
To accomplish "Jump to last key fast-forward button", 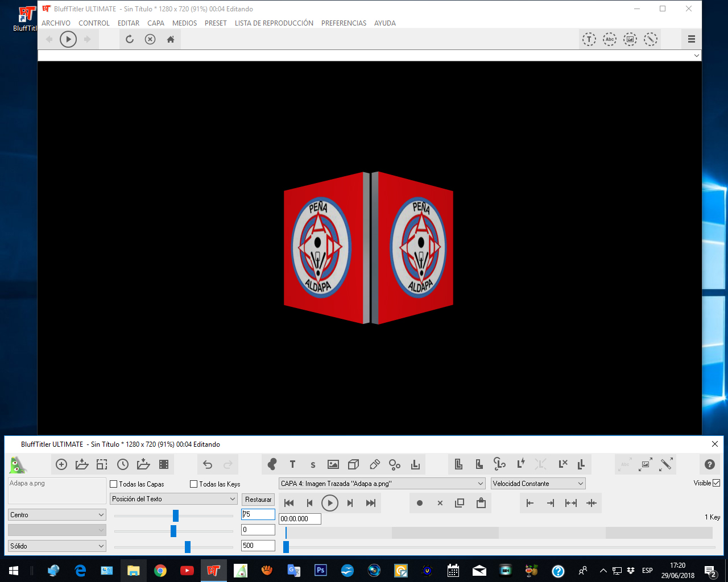I will click(x=371, y=503).
